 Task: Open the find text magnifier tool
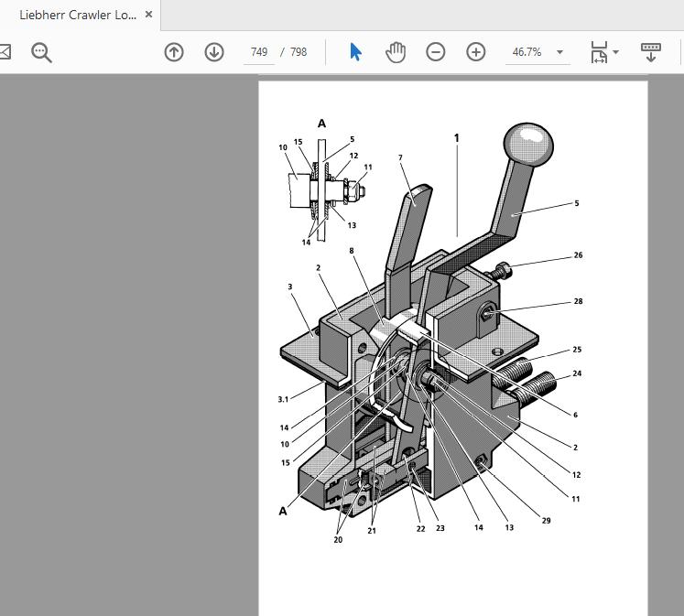pyautogui.click(x=41, y=52)
